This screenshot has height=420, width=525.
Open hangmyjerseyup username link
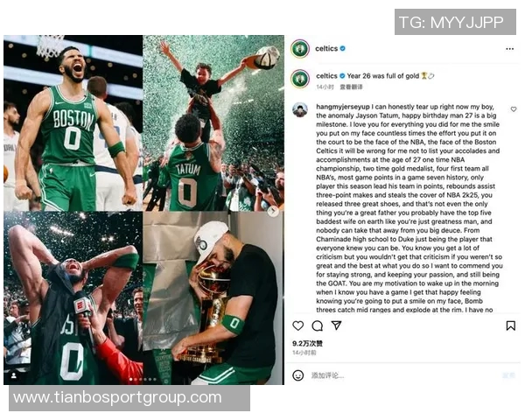point(343,107)
